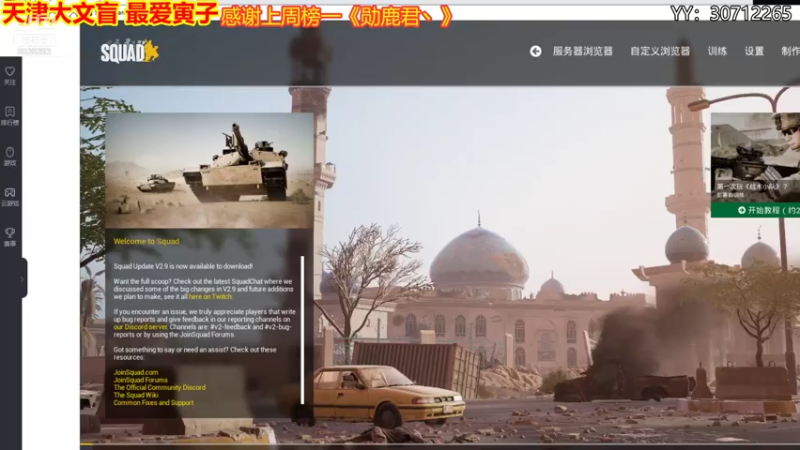This screenshot has width=800, height=450.
Task: Open the 服务器浏览器 server browser menu
Action: tap(583, 51)
